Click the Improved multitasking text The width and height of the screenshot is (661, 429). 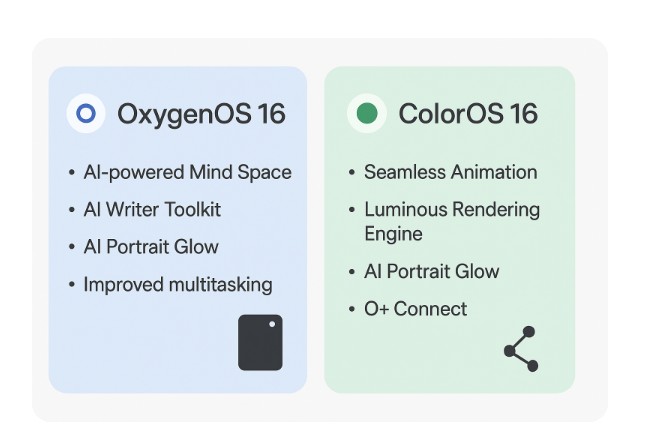177,285
